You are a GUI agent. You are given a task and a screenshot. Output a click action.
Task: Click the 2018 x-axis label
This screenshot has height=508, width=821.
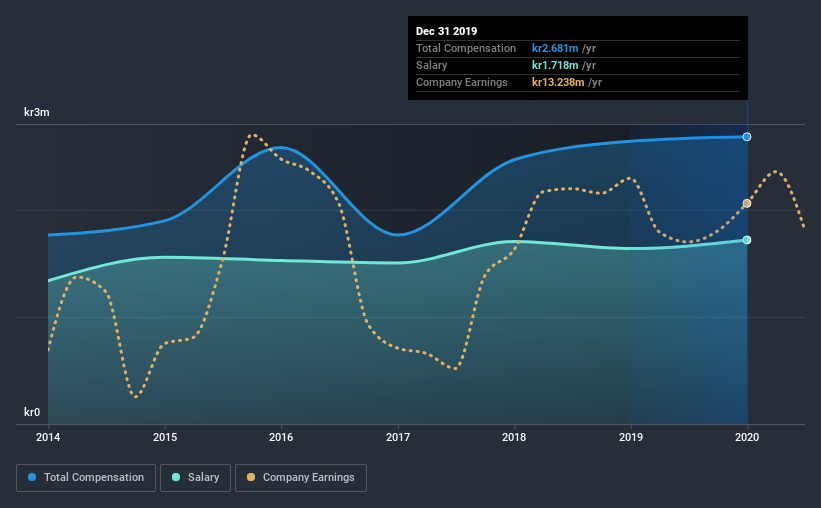pyautogui.click(x=514, y=437)
